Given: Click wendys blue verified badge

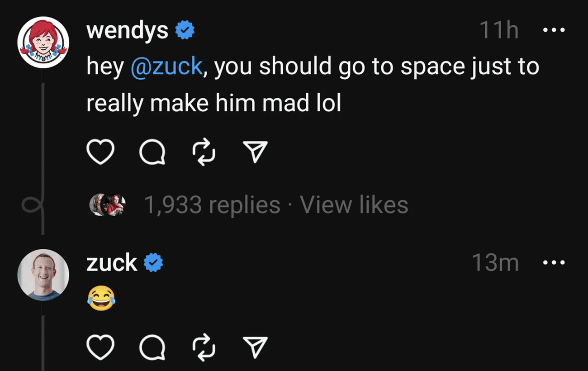Looking at the screenshot, I should pos(185,31).
